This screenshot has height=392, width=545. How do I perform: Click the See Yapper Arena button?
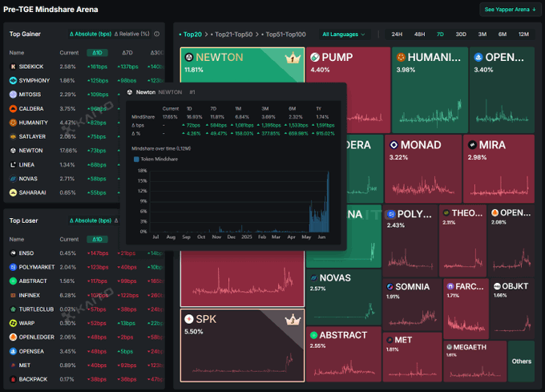tap(508, 10)
